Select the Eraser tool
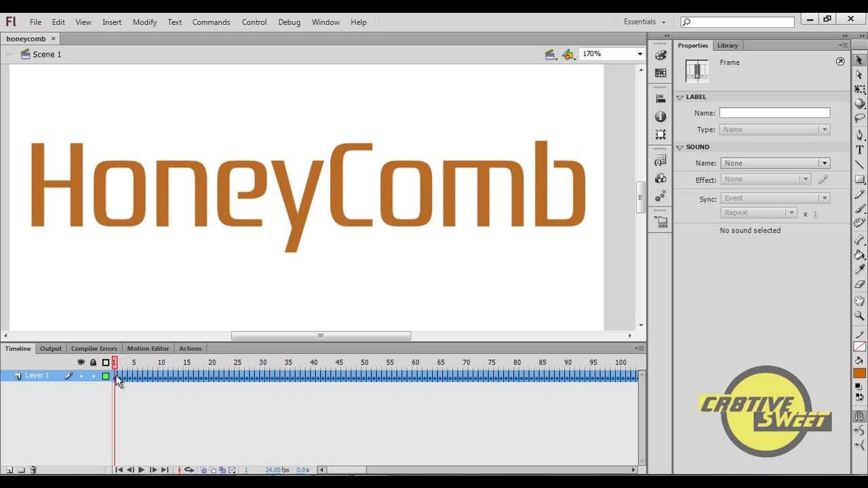The image size is (868, 488). click(x=859, y=285)
